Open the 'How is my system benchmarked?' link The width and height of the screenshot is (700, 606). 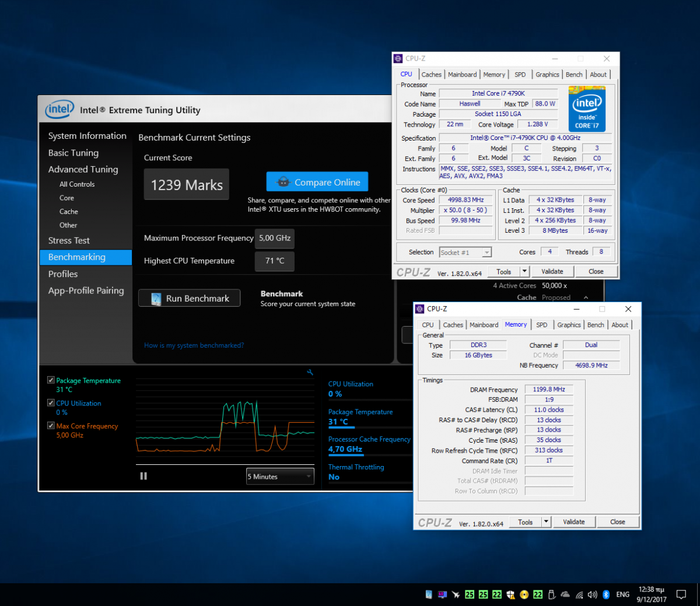click(x=194, y=345)
